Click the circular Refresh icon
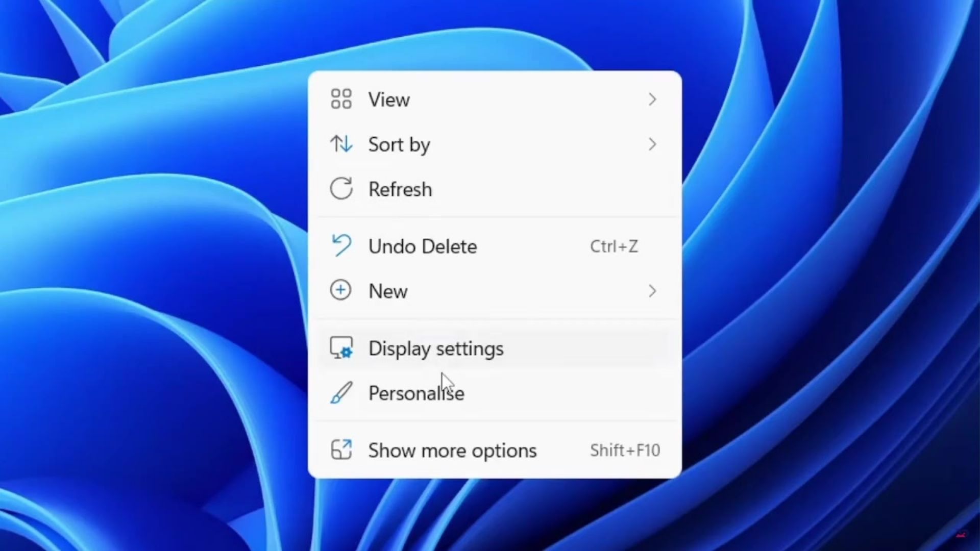The image size is (980, 551). coord(341,189)
